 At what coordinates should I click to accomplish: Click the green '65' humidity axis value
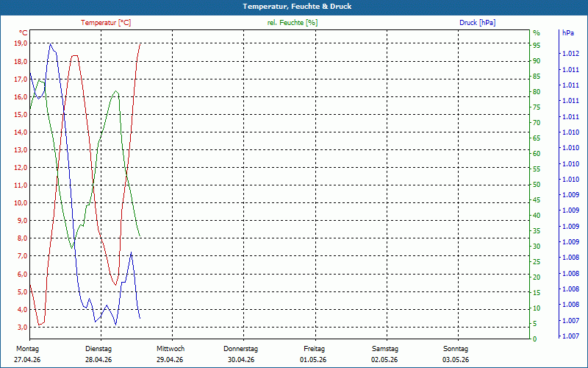537,138
